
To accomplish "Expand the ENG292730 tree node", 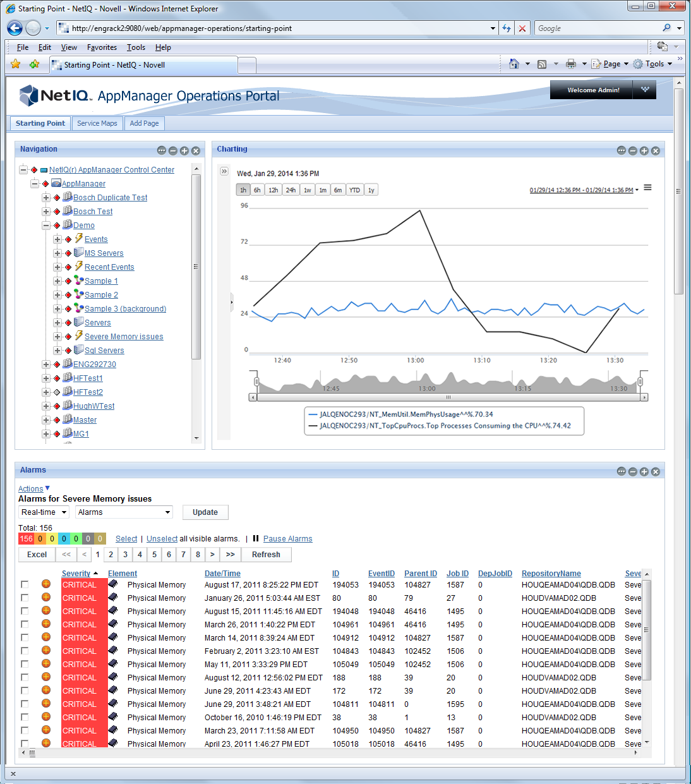I will (x=46, y=365).
